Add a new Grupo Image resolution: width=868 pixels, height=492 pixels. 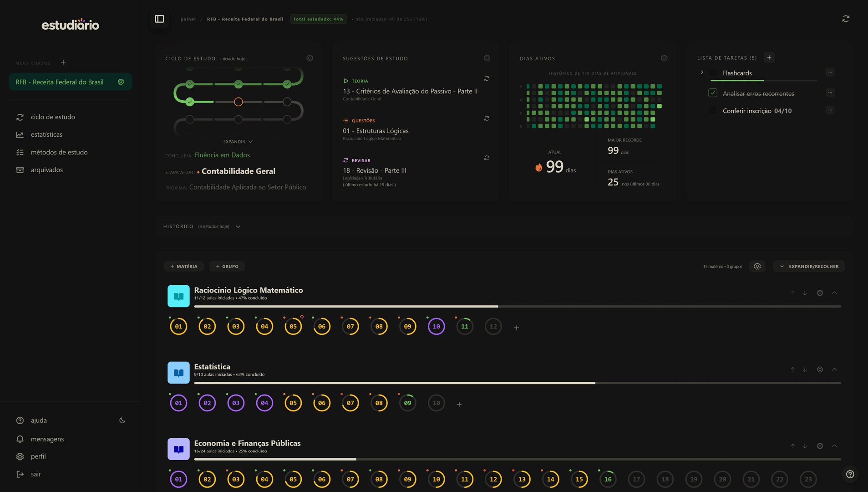click(x=227, y=266)
